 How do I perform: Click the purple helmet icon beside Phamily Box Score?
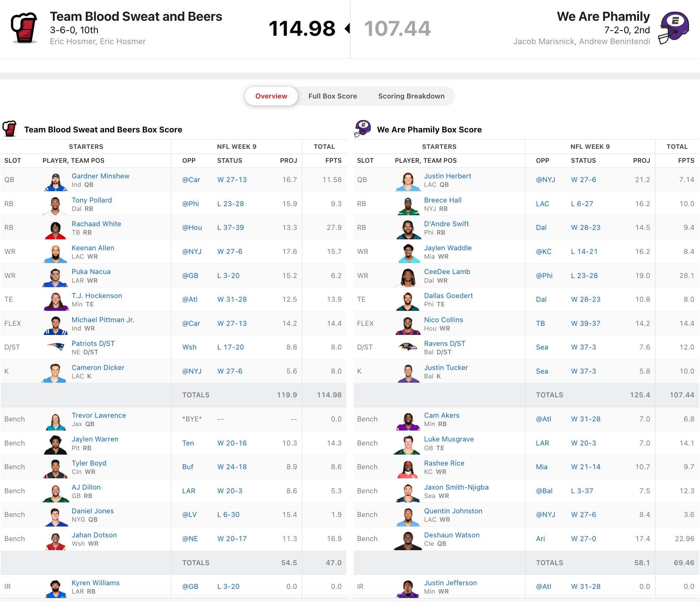(x=362, y=129)
